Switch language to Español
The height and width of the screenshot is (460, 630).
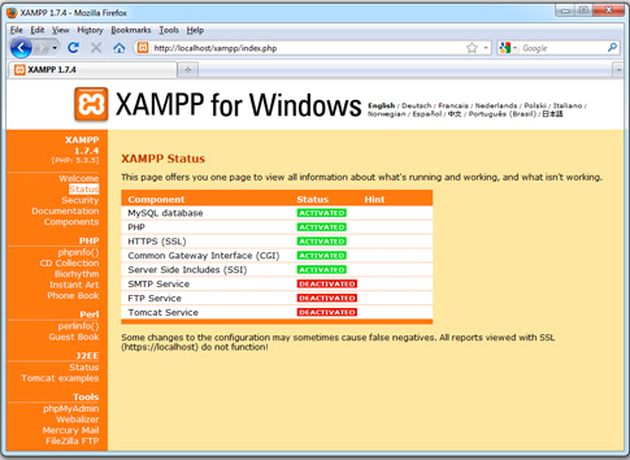coord(427,114)
